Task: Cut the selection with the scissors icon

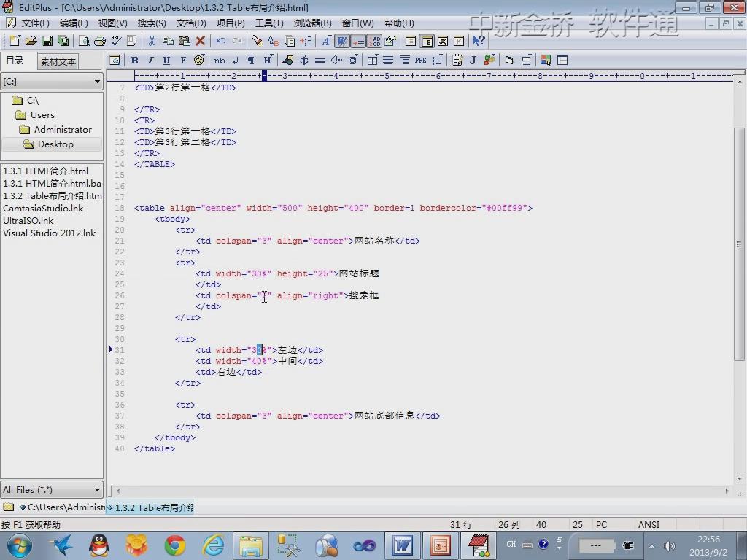Action: (x=152, y=41)
